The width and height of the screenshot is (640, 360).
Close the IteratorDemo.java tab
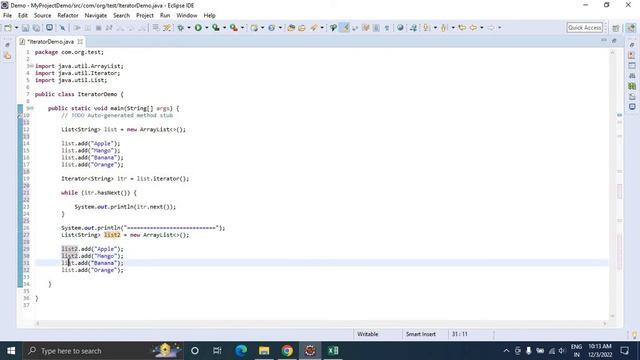click(x=80, y=42)
